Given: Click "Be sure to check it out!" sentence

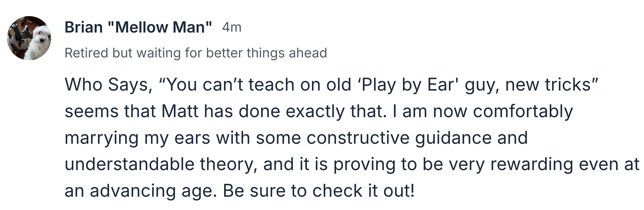Looking at the screenshot, I should click(x=319, y=191).
